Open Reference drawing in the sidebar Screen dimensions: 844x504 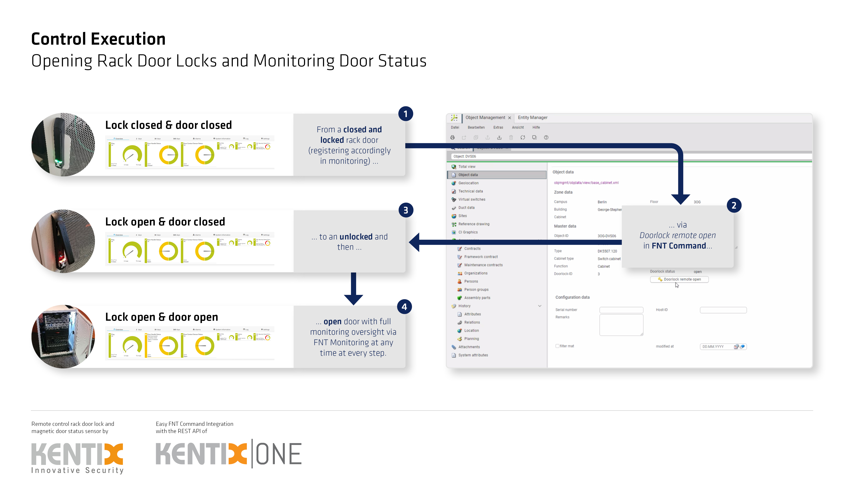[x=474, y=224]
